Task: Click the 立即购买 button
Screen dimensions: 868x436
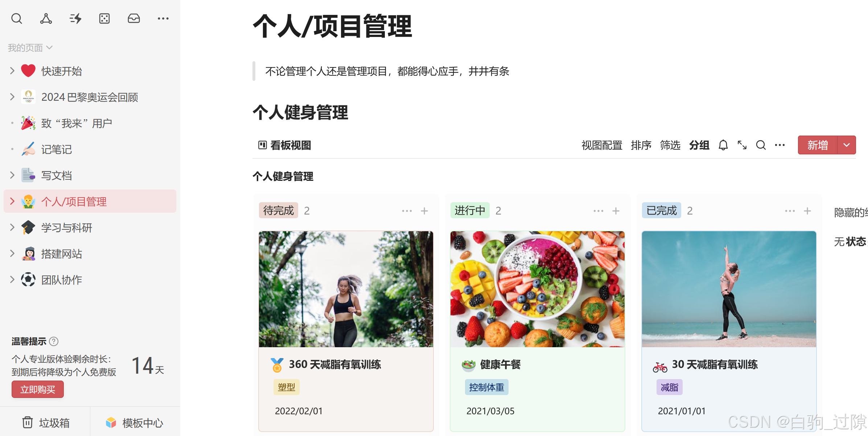Action: pyautogui.click(x=38, y=390)
